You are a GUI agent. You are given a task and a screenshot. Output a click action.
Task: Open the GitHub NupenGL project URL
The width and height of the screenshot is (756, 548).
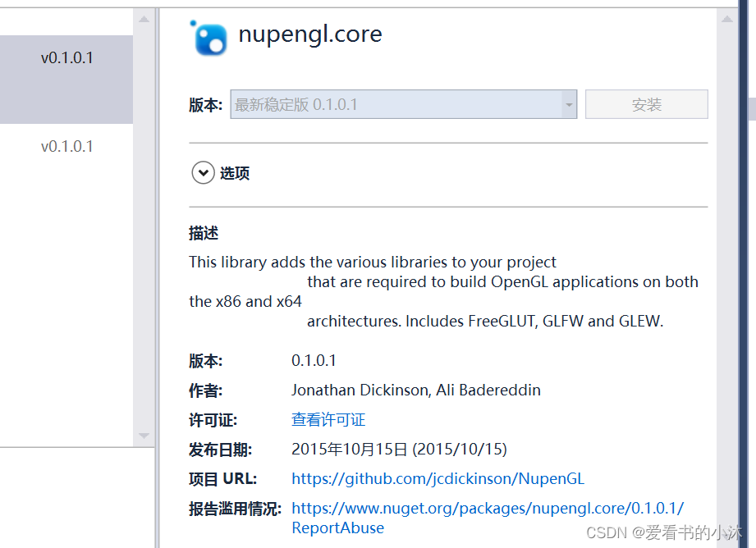point(438,478)
